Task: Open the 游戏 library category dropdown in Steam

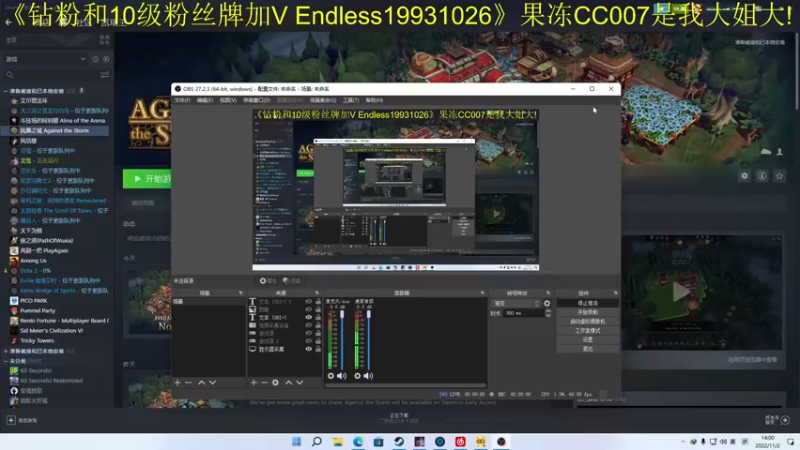Action: point(46,59)
